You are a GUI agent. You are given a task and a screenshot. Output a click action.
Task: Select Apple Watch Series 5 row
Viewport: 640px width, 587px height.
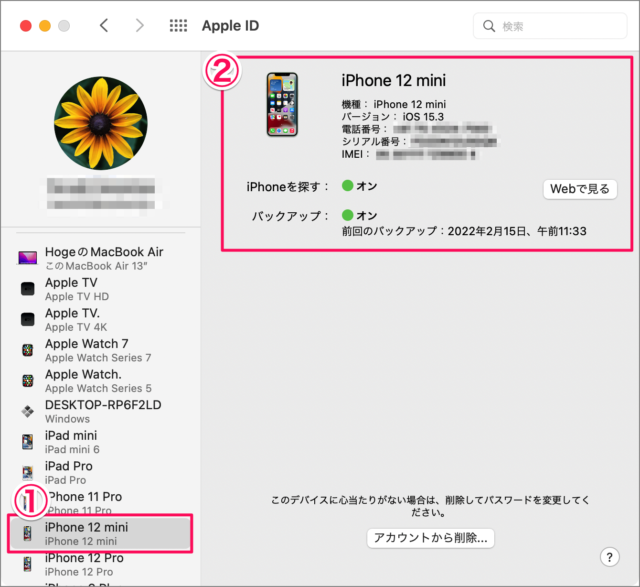tap(101, 380)
